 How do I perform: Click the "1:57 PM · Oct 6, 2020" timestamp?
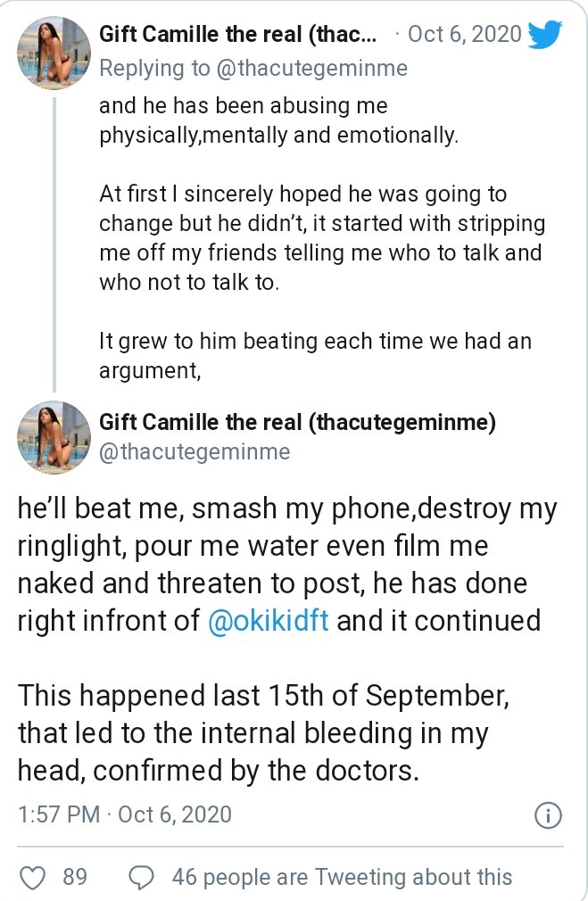point(125,814)
